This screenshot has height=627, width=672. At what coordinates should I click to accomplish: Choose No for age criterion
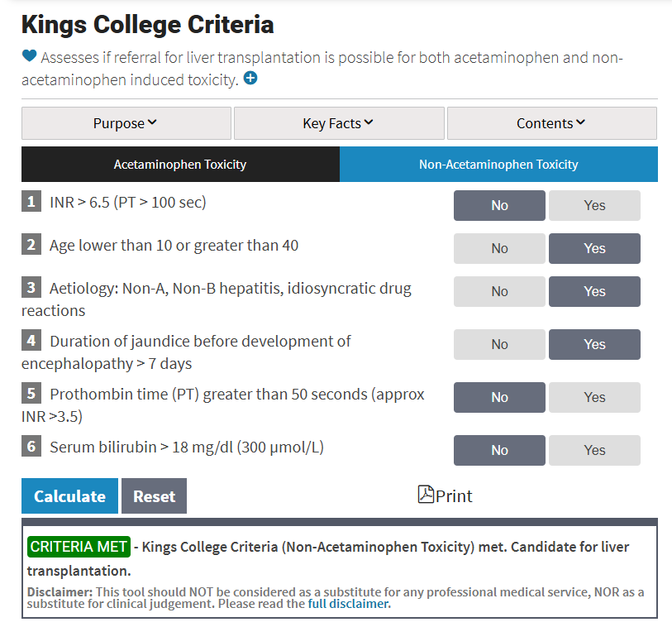(499, 248)
